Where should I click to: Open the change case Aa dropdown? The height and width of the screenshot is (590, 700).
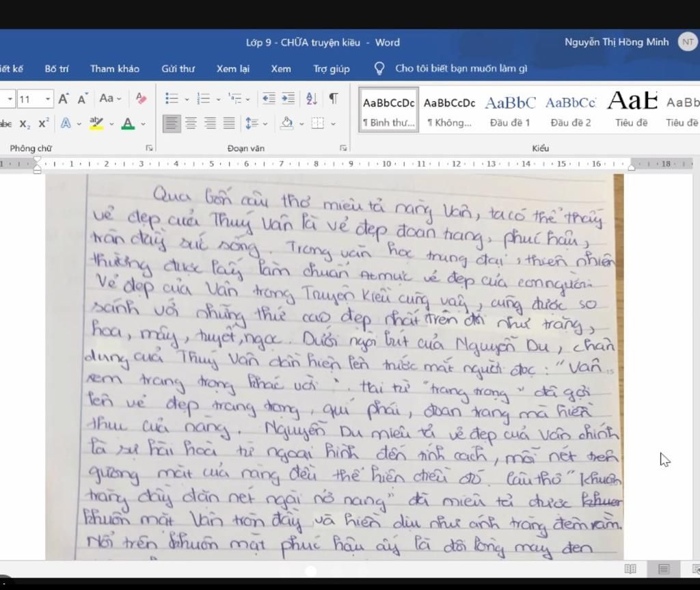[x=110, y=98]
